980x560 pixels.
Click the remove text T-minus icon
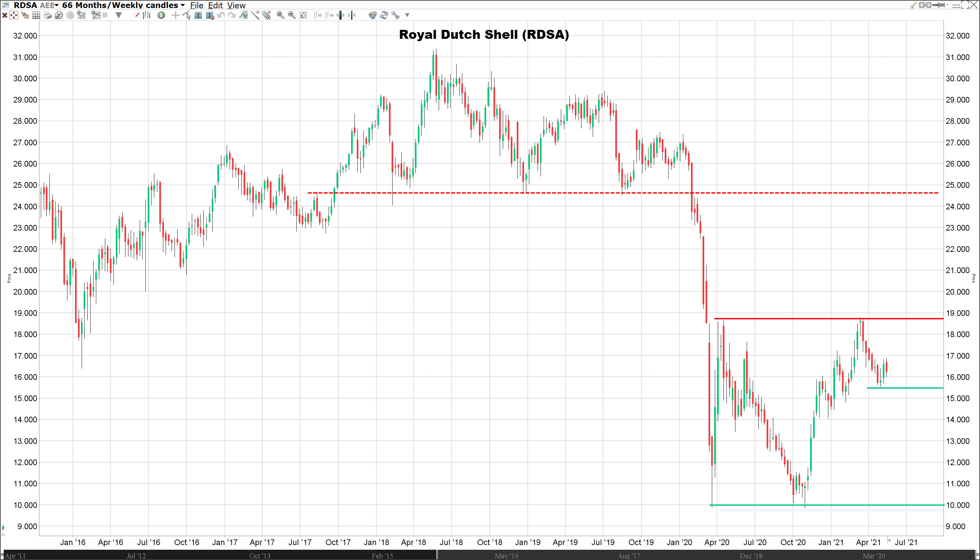pyautogui.click(x=210, y=15)
